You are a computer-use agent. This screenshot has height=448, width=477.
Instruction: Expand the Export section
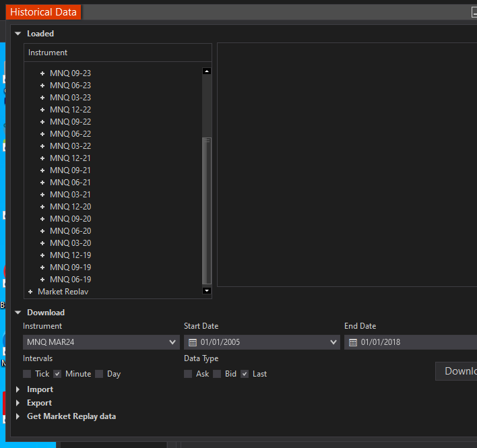[x=18, y=403]
